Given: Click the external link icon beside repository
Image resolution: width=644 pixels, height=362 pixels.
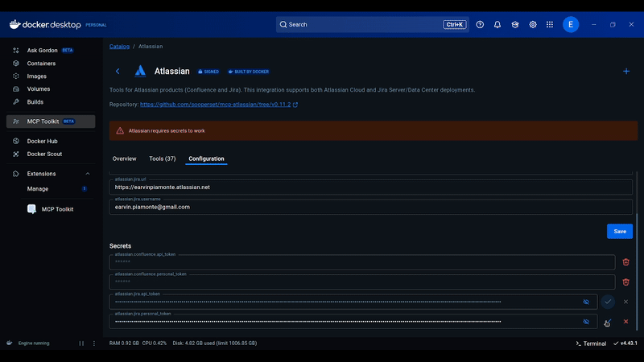Looking at the screenshot, I should 295,105.
